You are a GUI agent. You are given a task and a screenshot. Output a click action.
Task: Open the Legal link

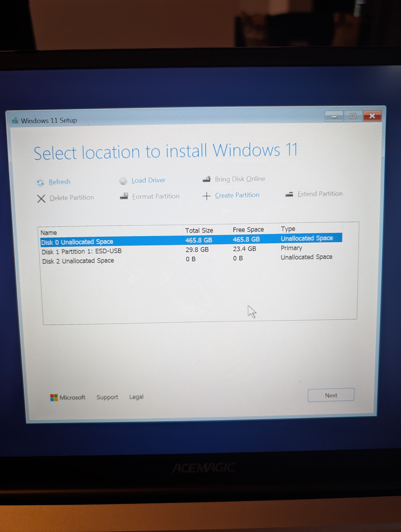pyautogui.click(x=137, y=397)
